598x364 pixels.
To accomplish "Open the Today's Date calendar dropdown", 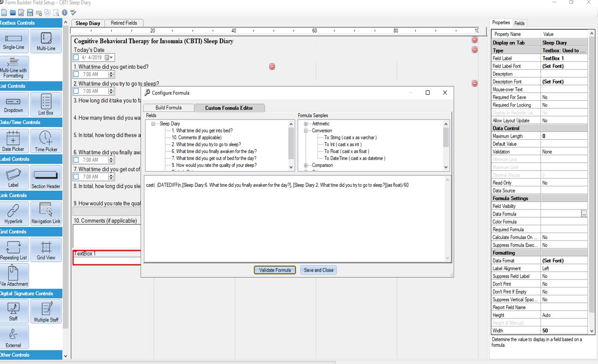I will [x=109, y=58].
